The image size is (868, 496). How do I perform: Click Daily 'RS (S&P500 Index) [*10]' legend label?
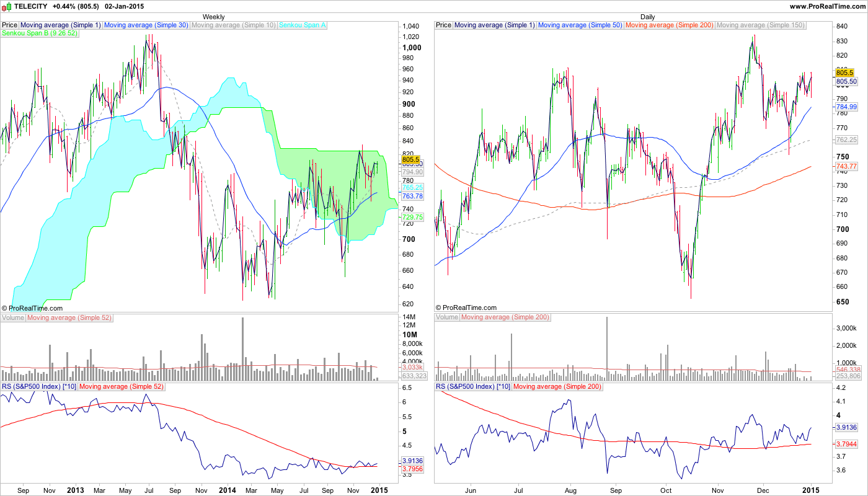[x=473, y=387]
